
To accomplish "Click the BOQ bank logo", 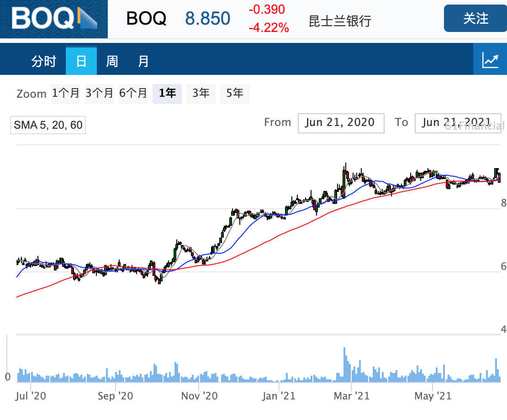I will point(54,19).
